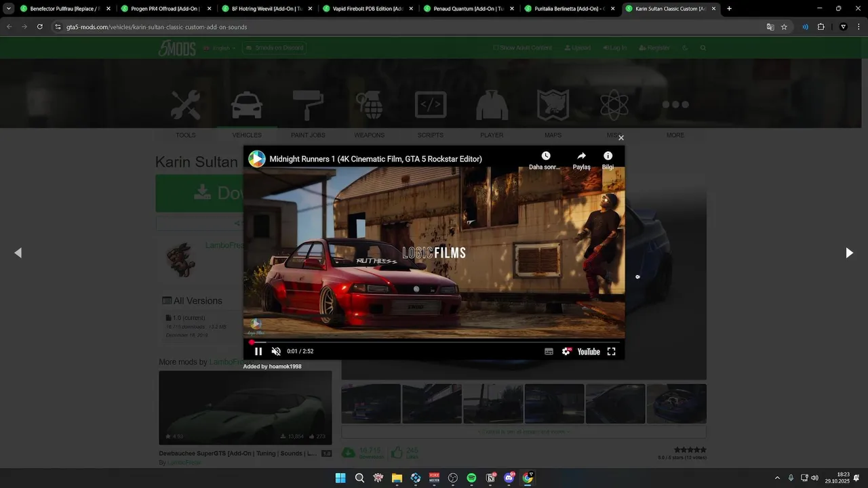Switch to the Progen PR4 Offroad tab
The image size is (868, 488).
click(x=165, y=9)
